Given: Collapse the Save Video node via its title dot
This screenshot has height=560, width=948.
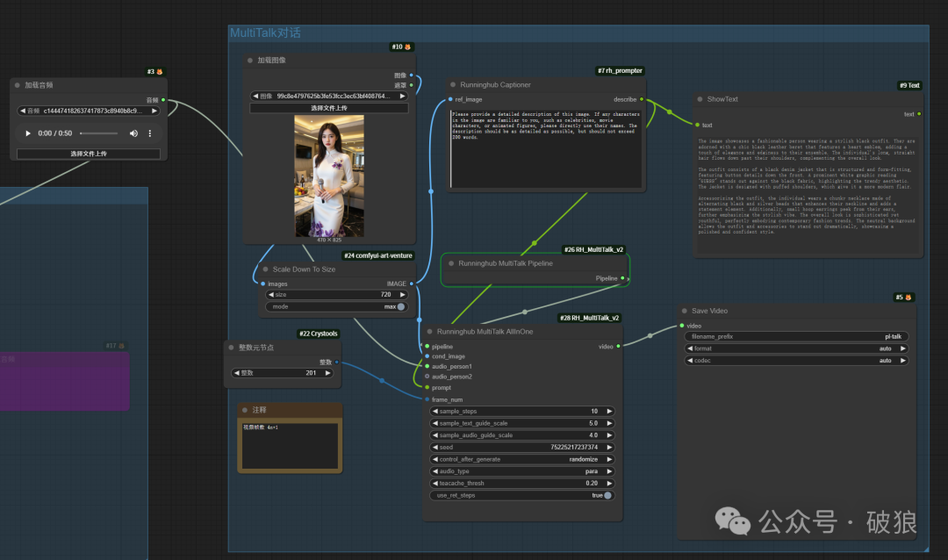Looking at the screenshot, I should pos(684,310).
